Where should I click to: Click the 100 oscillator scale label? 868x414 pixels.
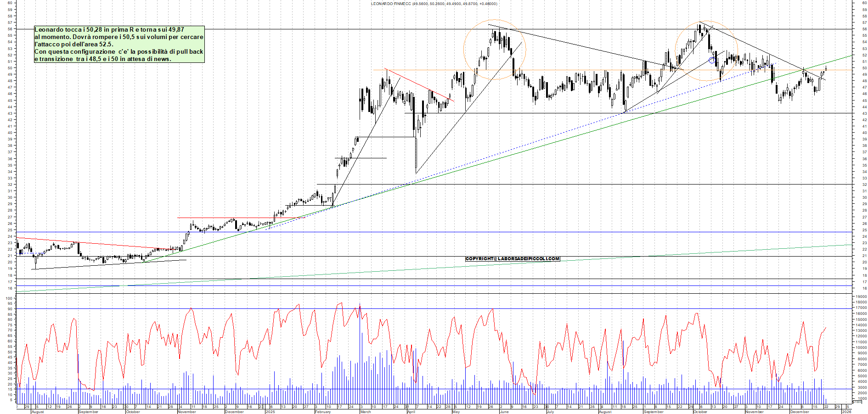[9, 298]
